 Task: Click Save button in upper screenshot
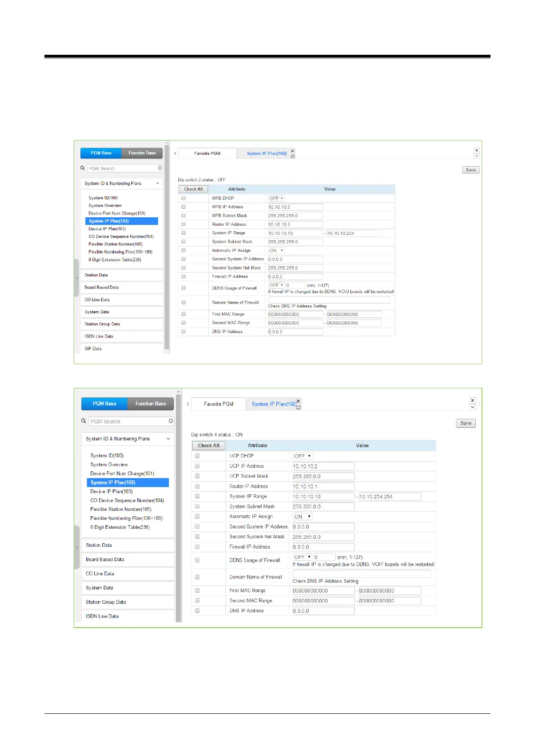[x=471, y=170]
